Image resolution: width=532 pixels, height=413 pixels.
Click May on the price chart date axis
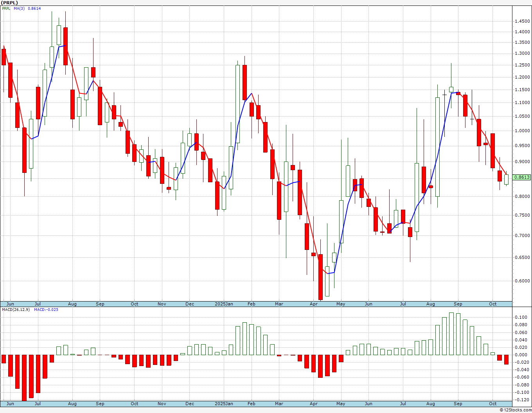coord(341,304)
